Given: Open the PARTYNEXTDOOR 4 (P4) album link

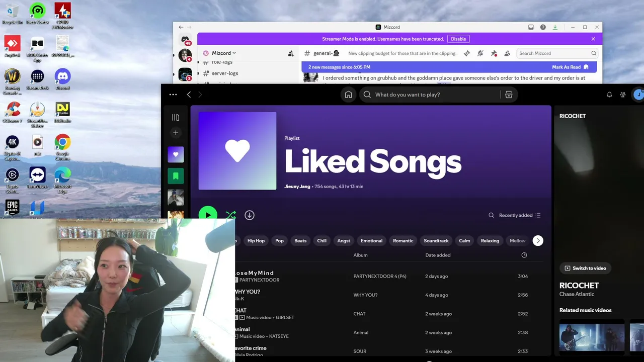Looking at the screenshot, I should (x=379, y=276).
